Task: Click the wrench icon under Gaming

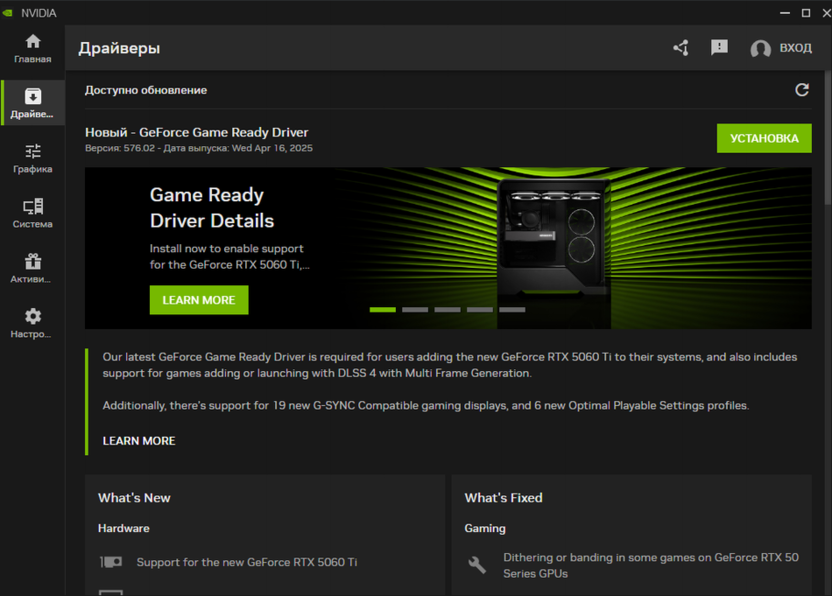Action: point(477,565)
